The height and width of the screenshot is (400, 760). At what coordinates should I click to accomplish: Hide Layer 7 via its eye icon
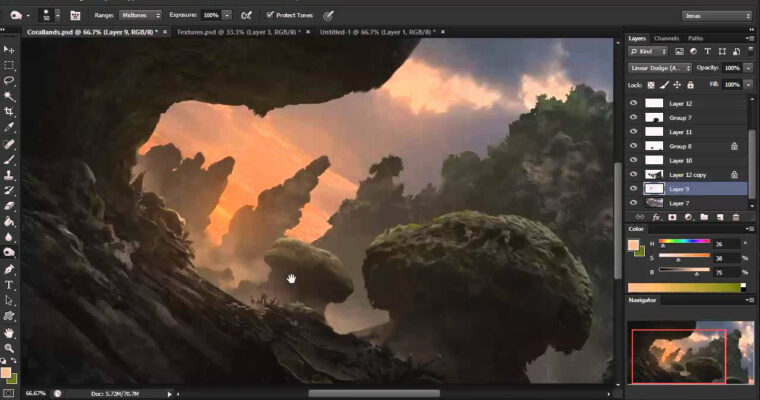coord(633,203)
